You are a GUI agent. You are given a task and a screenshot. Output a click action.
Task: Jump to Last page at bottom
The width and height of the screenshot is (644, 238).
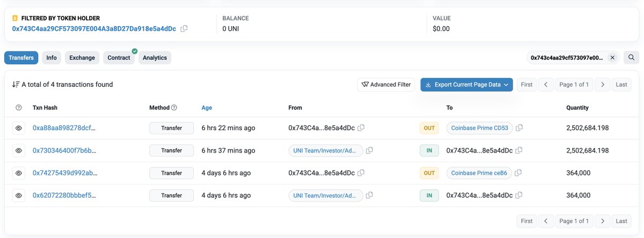[621, 221]
